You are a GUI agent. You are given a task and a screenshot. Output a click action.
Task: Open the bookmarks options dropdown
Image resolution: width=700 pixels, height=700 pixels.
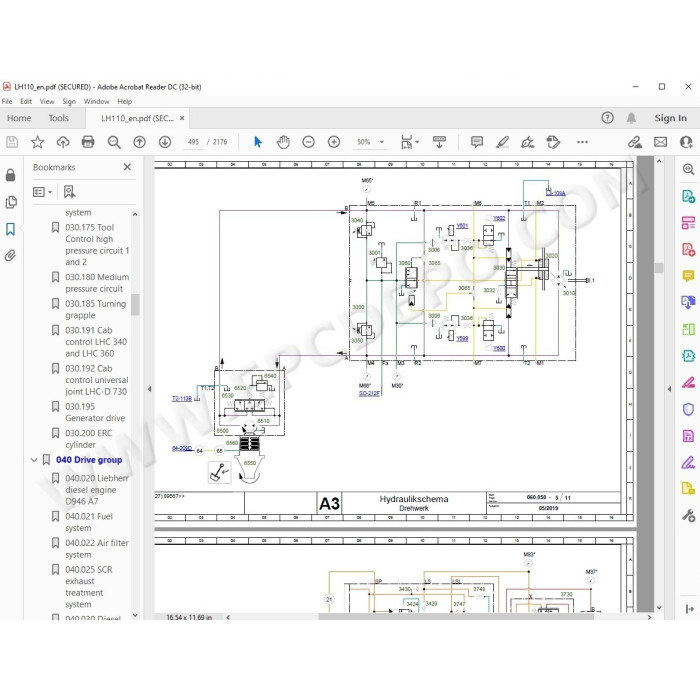pyautogui.click(x=42, y=192)
